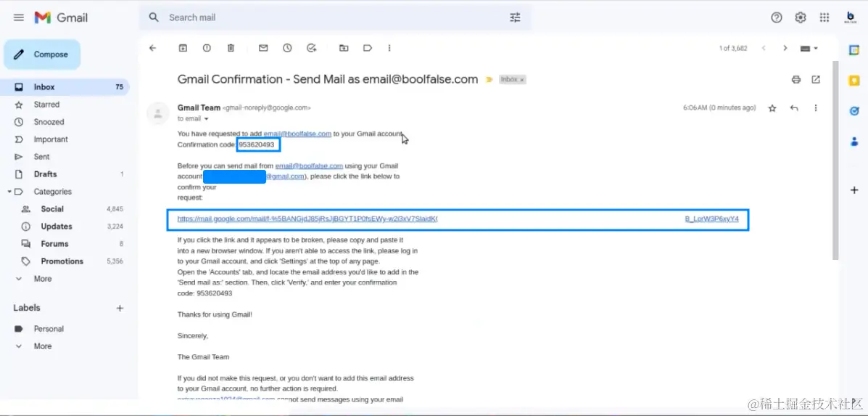Open the message's three-dot menu

click(x=815, y=109)
